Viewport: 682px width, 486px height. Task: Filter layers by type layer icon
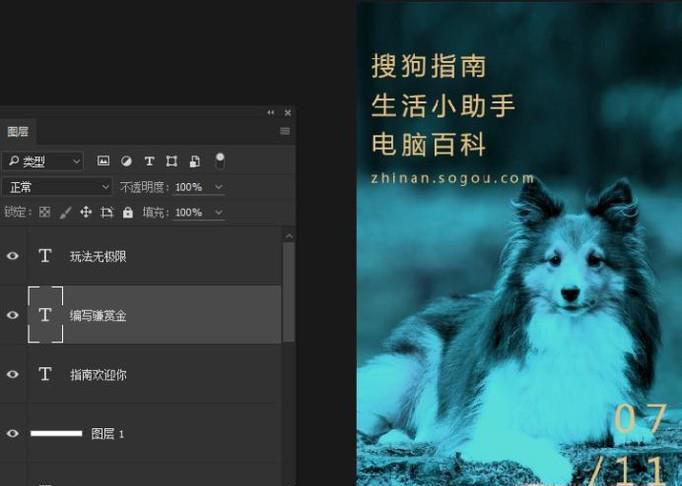click(149, 161)
